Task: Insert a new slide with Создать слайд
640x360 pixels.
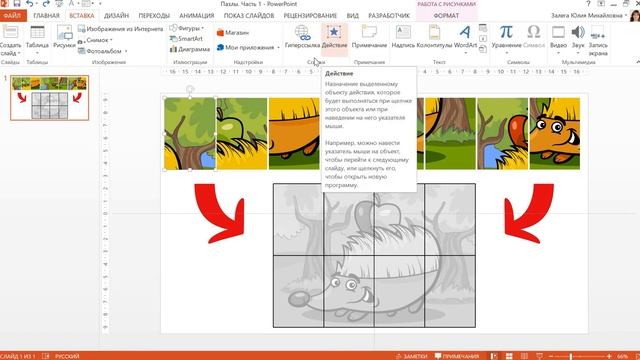Action: [x=10, y=41]
